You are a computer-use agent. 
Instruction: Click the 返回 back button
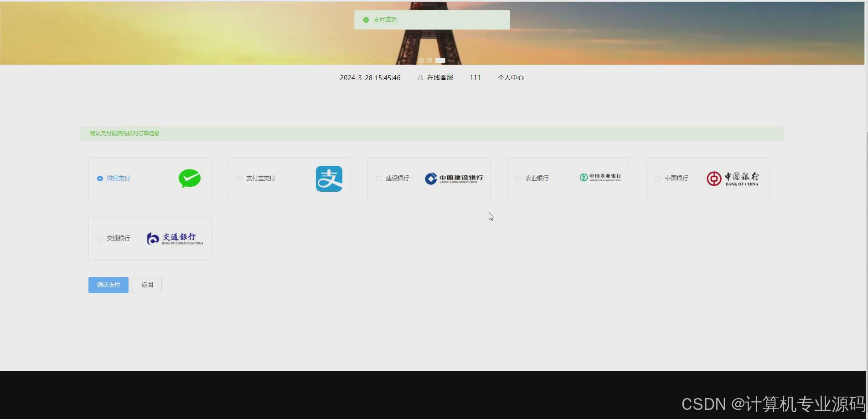point(147,285)
